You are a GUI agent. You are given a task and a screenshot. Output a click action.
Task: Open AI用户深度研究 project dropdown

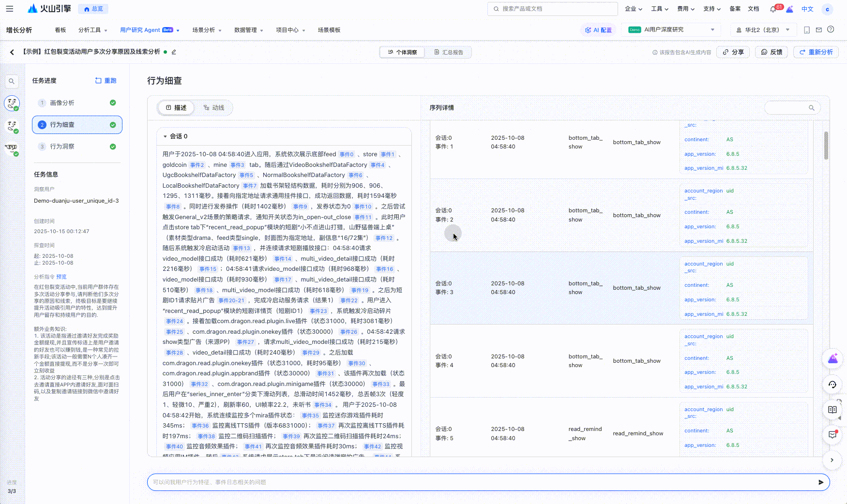point(671,30)
